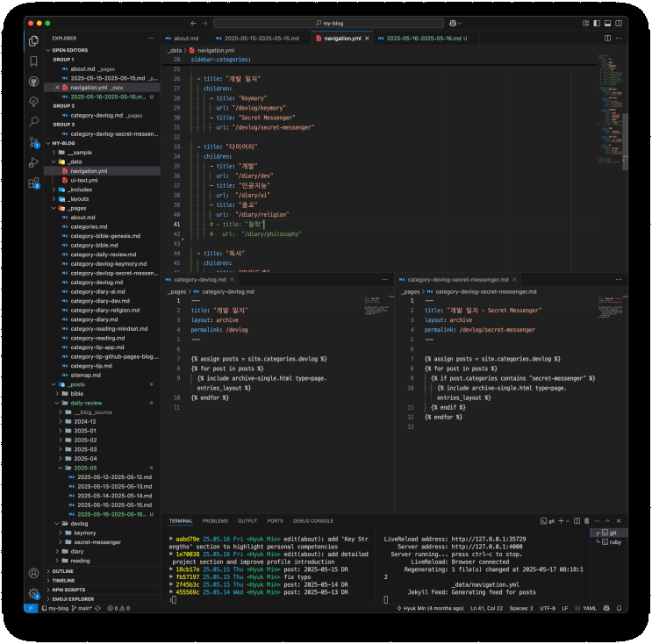Click the Copilot icon in the title bar
The width and height of the screenshot is (652, 644).
click(x=453, y=24)
